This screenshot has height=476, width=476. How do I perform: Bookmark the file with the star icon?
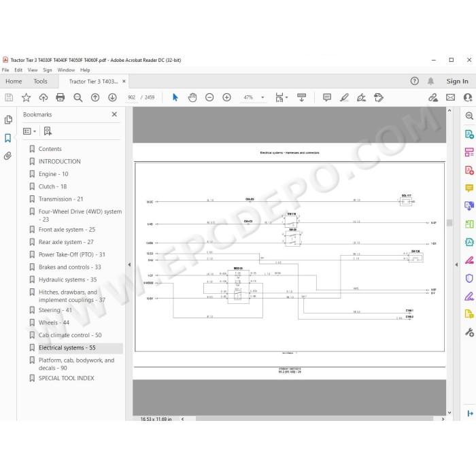click(x=26, y=97)
